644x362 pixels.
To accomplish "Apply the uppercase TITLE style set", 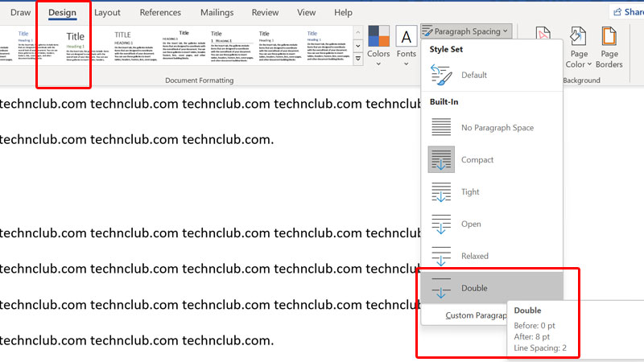I will (x=135, y=46).
